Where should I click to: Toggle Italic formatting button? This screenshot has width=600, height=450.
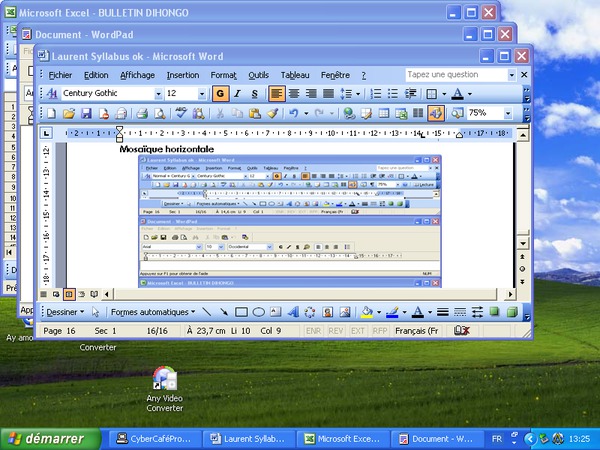[x=237, y=93]
